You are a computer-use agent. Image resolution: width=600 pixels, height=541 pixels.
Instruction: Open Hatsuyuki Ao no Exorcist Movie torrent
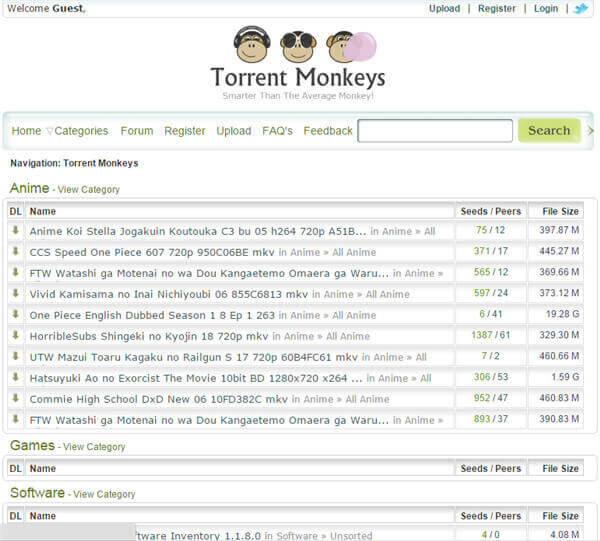(x=196, y=378)
